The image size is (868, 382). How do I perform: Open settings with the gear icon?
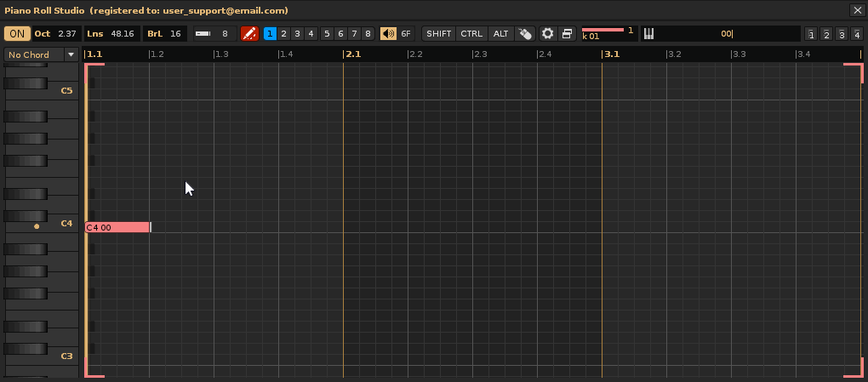click(548, 34)
